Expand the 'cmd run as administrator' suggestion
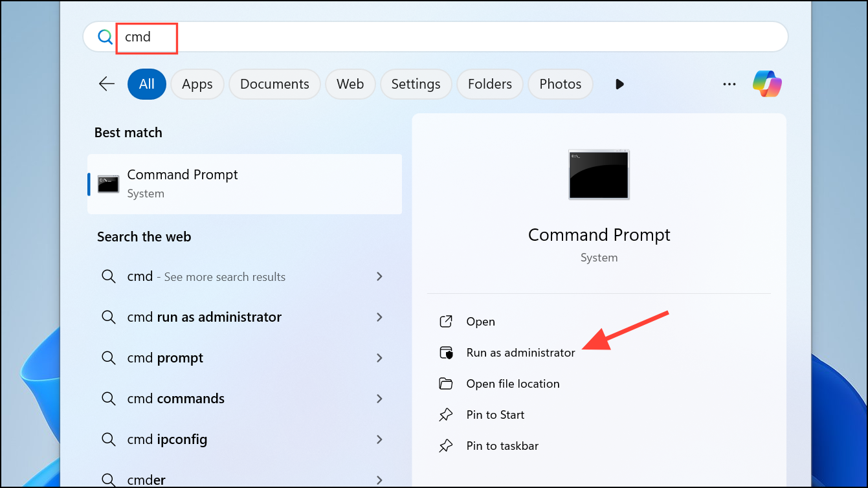 click(x=379, y=317)
